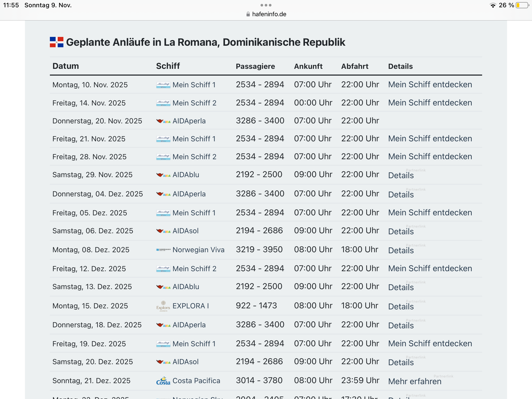
Task: Tap AIDA logo in 04. Dez. row
Action: click(163, 194)
